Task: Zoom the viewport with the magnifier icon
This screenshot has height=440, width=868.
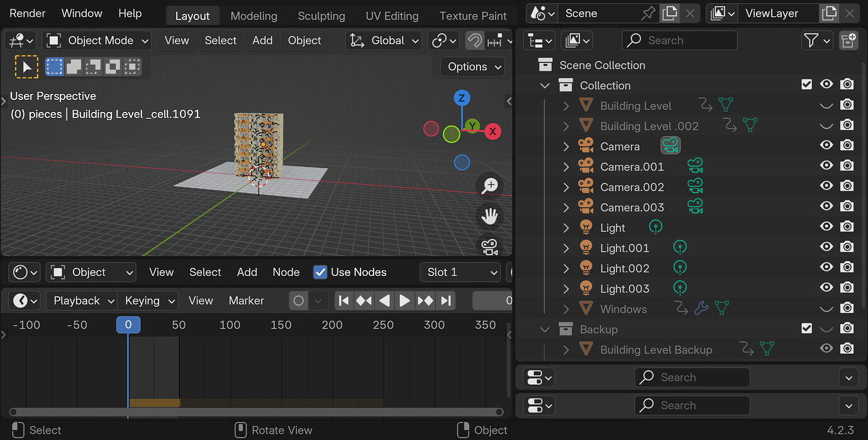Action: point(490,185)
